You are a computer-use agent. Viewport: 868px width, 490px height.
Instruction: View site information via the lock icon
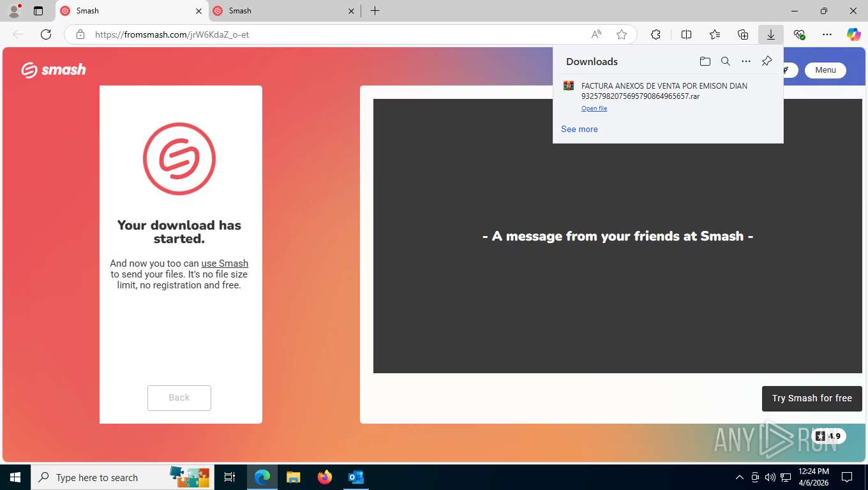click(x=80, y=34)
